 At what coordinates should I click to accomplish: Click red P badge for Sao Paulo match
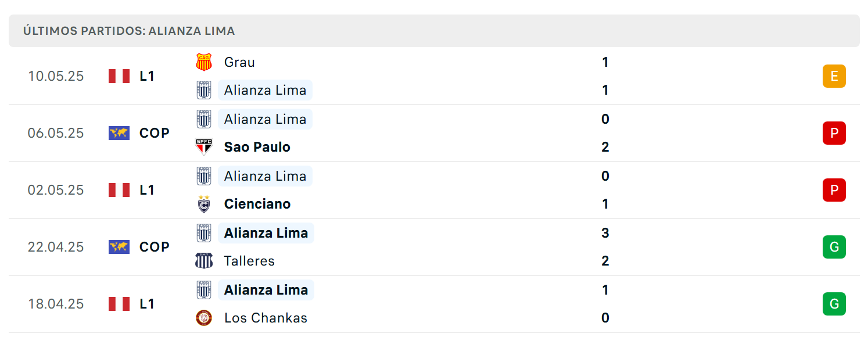pos(834,133)
